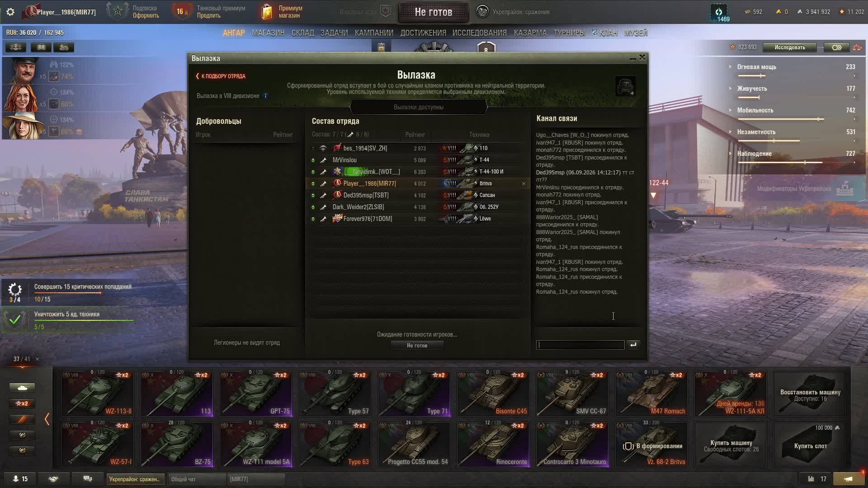Open the settings gear menu

(10, 12)
